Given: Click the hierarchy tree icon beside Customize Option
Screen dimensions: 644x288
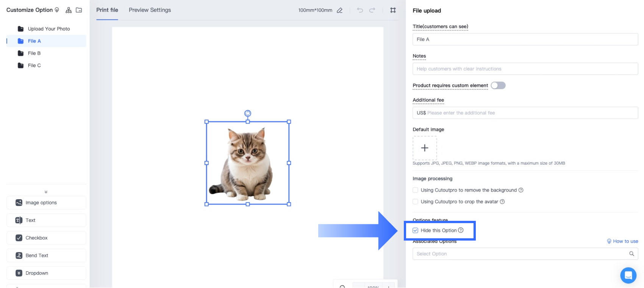Looking at the screenshot, I should coord(69,10).
